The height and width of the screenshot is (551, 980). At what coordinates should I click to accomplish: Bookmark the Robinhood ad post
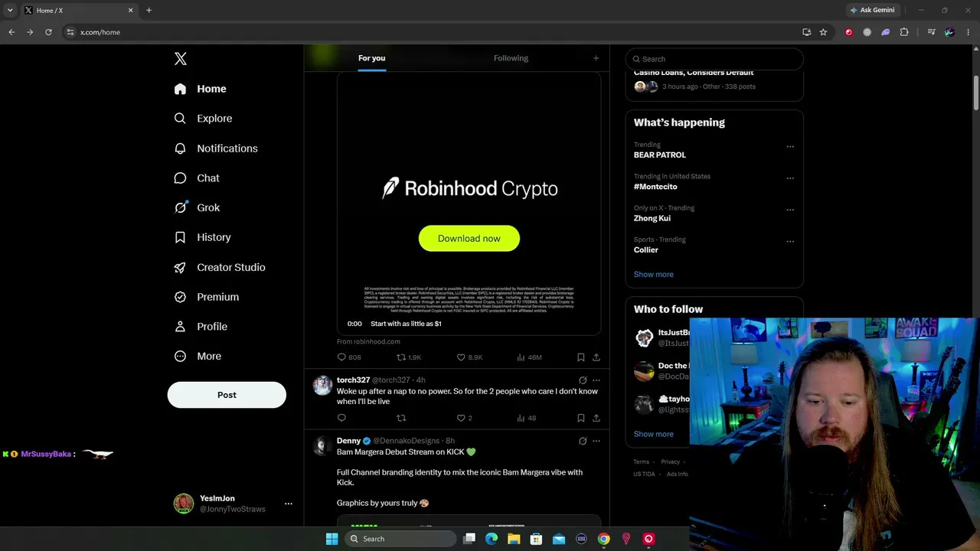[x=581, y=357]
